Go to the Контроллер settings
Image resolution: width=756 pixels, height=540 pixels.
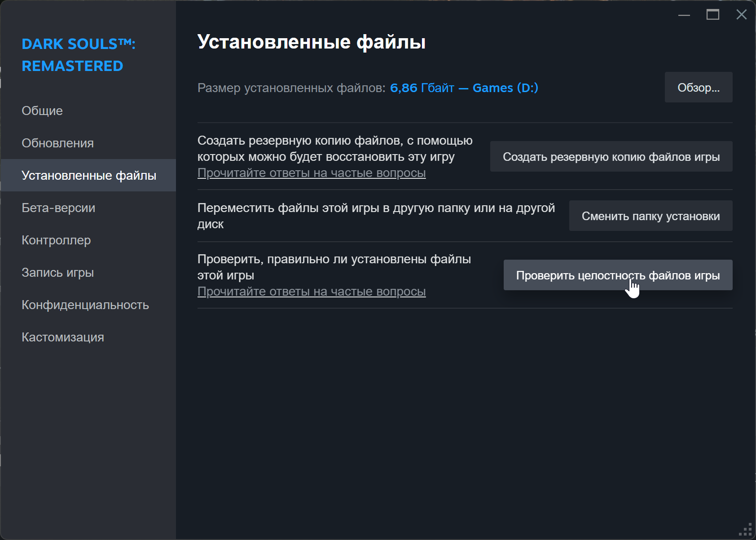(x=56, y=240)
